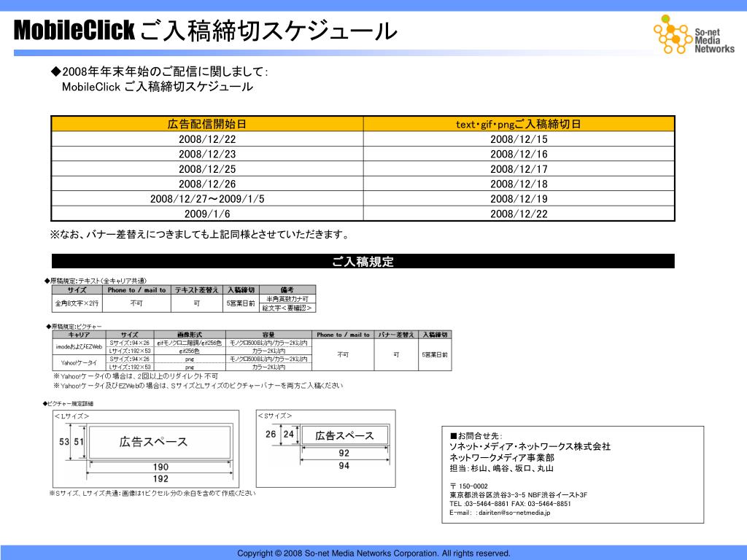Viewport: 747px width, 560px height.
Task: Select the deadline cell '2008/12/16'
Action: pyautogui.click(x=519, y=154)
